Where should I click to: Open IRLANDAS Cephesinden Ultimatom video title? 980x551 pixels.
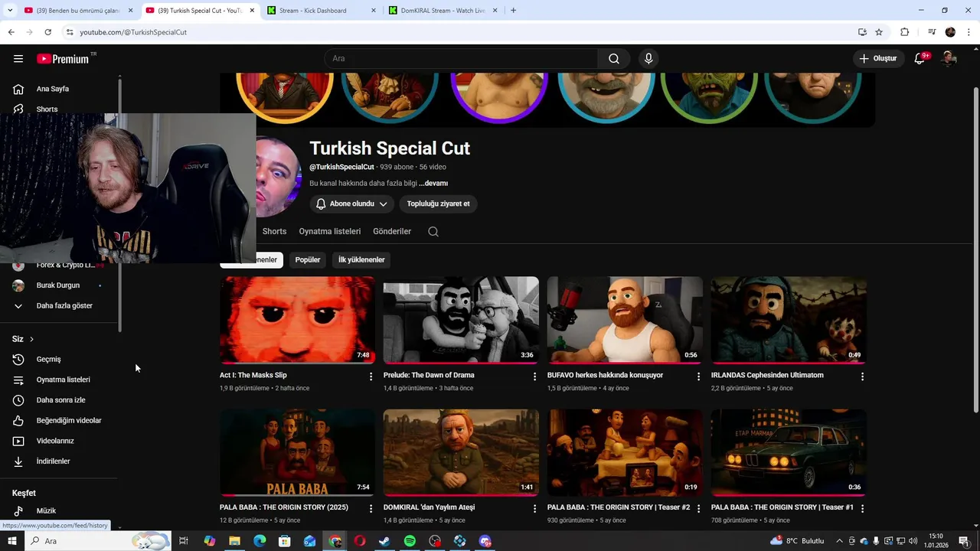tap(767, 375)
